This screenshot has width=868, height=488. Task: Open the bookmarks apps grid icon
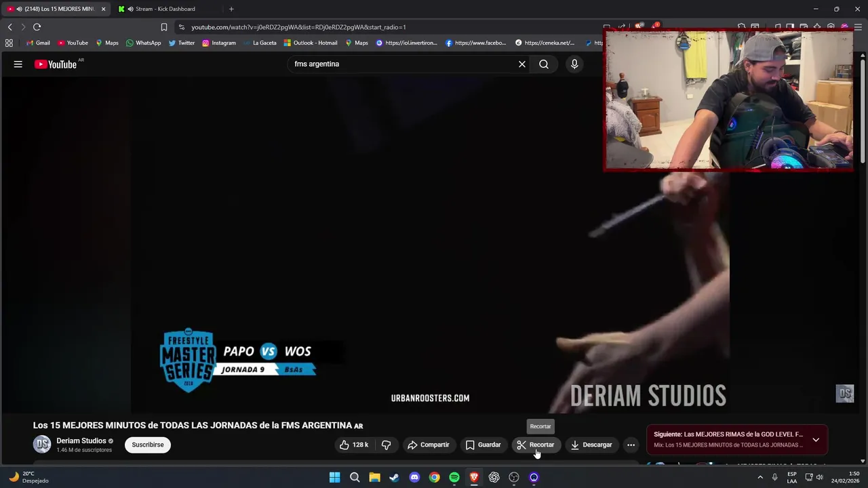pyautogui.click(x=9, y=43)
